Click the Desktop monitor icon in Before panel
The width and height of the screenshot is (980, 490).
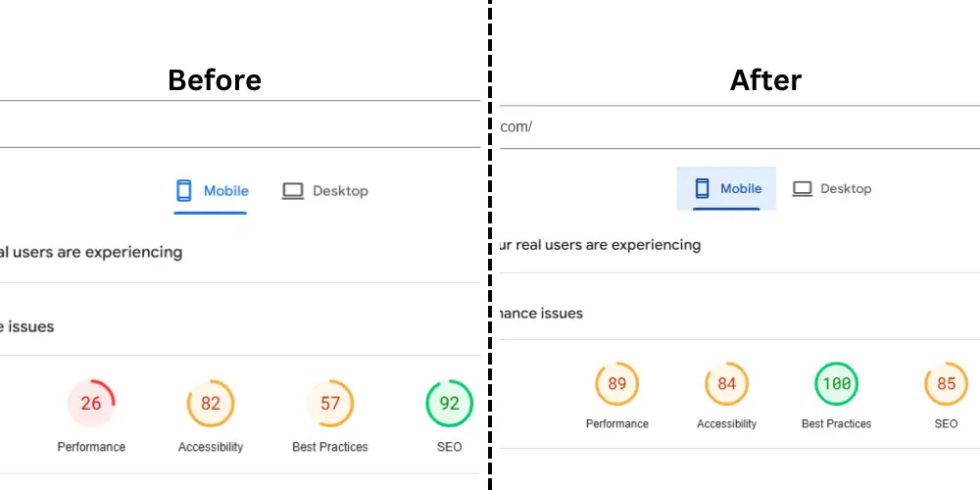tap(292, 191)
